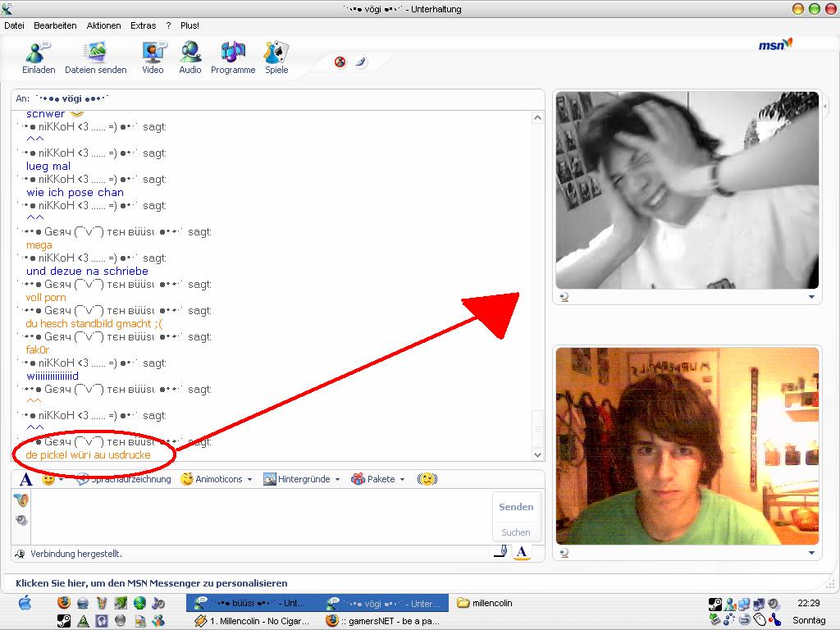Screen dimensions: 840x630
Task: Start an Audio call via headset icon
Action: 190,52
